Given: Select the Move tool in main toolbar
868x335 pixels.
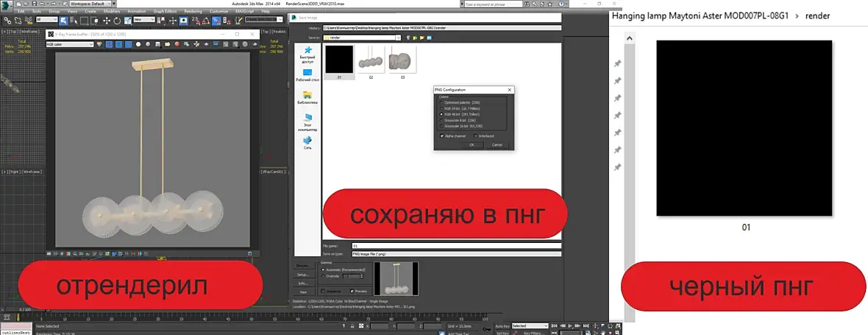Looking at the screenshot, I should pyautogui.click(x=107, y=21).
